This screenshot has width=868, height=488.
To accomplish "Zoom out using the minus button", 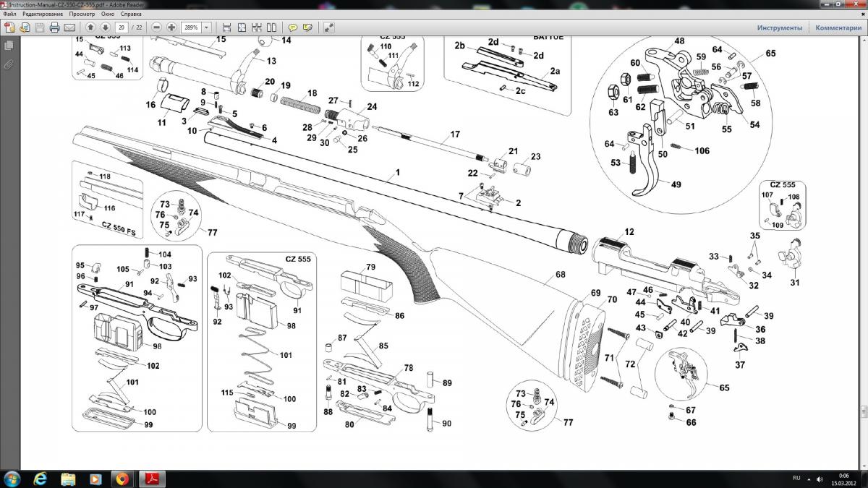I will pyautogui.click(x=156, y=27).
